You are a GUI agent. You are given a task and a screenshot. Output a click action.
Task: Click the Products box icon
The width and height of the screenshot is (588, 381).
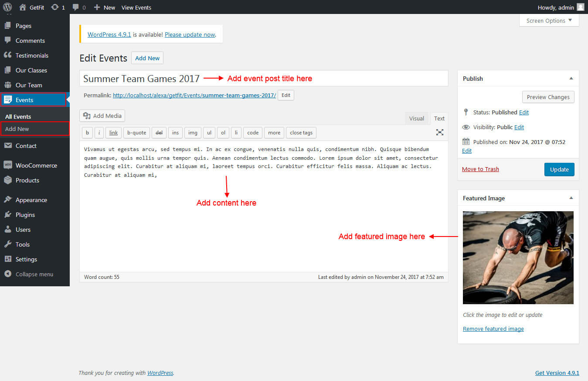[x=7, y=180]
